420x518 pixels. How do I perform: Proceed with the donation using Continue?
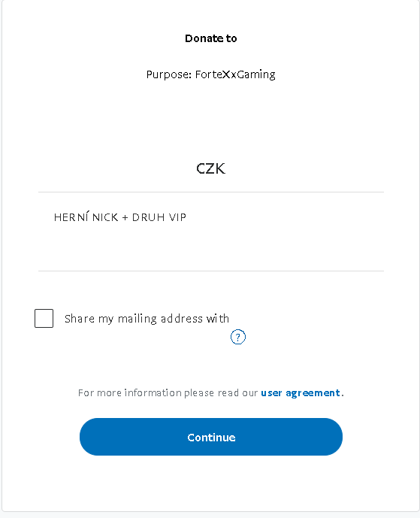(x=211, y=437)
